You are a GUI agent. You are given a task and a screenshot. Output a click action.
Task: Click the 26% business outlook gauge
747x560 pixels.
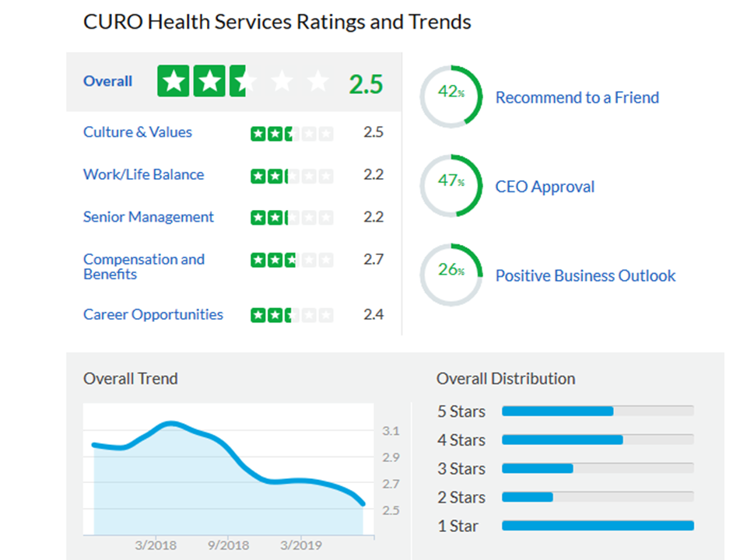pyautogui.click(x=451, y=275)
